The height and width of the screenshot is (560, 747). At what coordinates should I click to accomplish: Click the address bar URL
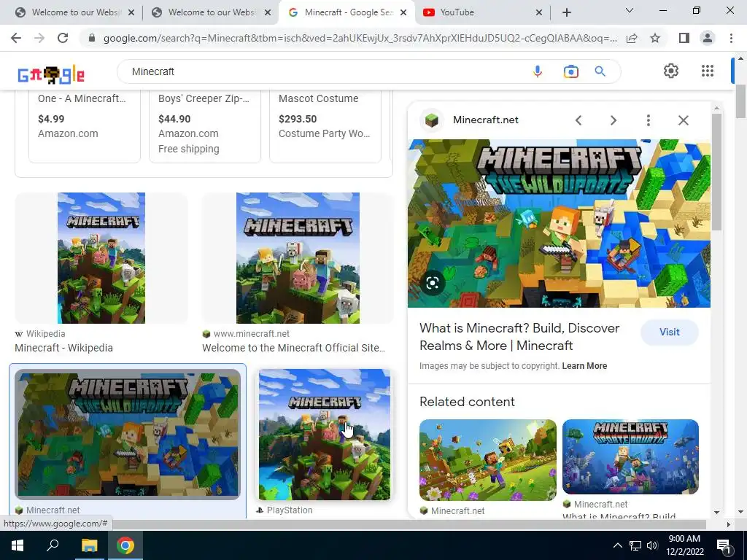pyautogui.click(x=360, y=38)
